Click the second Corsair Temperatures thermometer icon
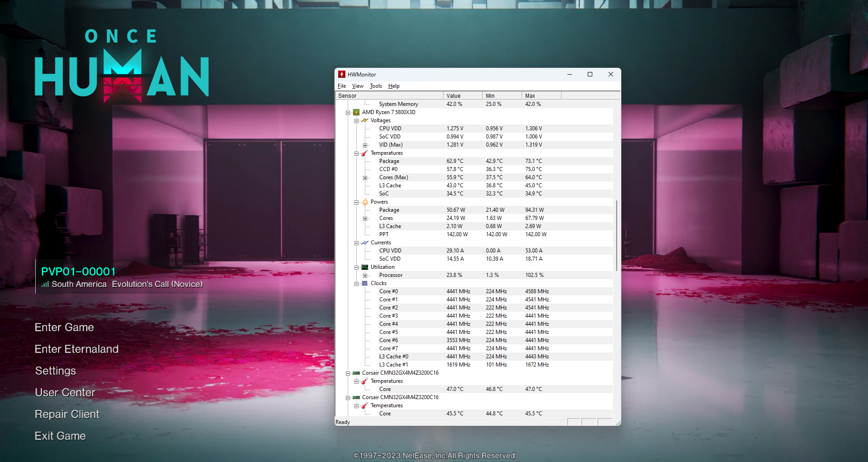The image size is (868, 462). point(365,405)
